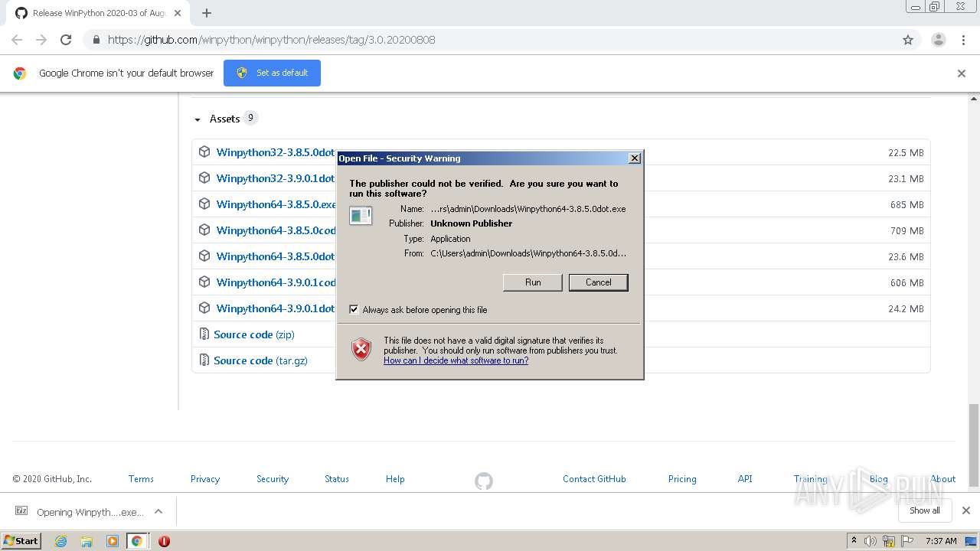This screenshot has height=551, width=980.
Task: Open Chrome's three-dot menu
Action: click(963, 40)
